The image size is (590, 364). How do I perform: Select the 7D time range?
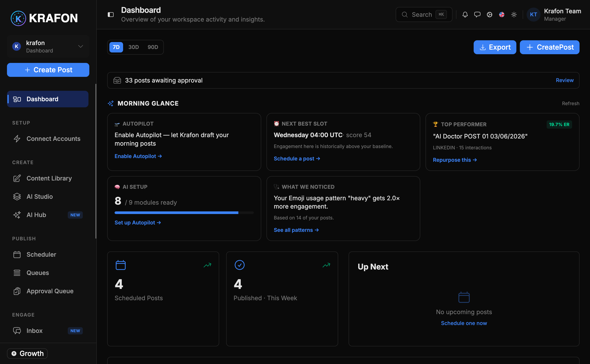pos(116,47)
